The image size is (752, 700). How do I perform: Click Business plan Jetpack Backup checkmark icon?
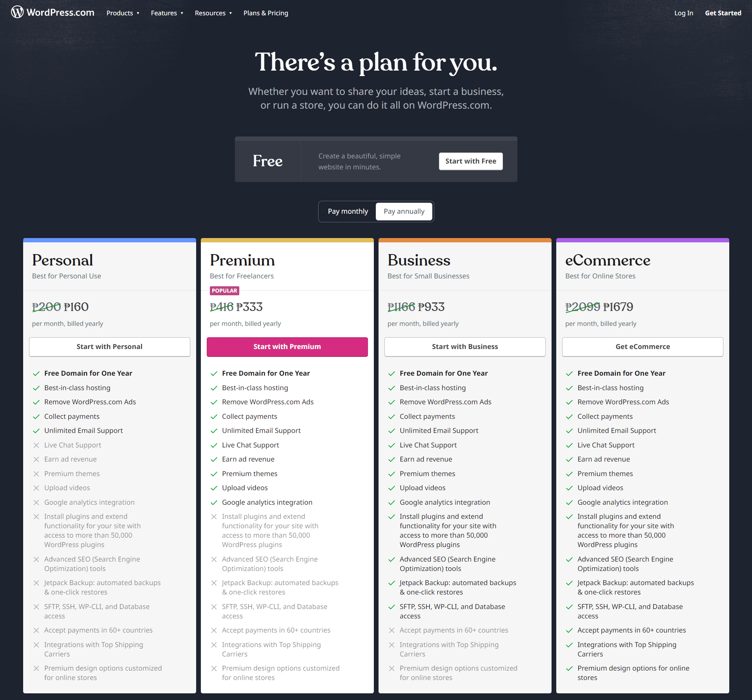tap(391, 583)
